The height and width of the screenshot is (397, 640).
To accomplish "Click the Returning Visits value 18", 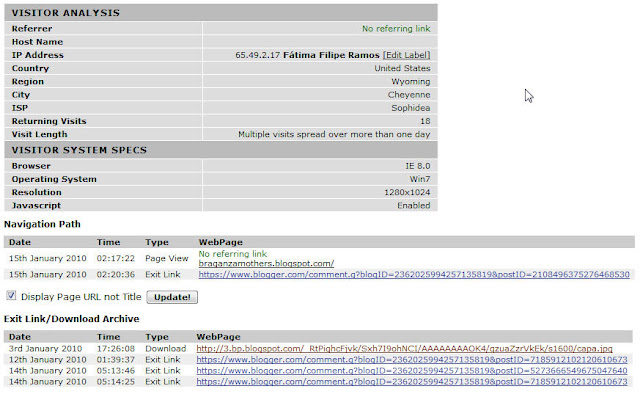I will 425,121.
